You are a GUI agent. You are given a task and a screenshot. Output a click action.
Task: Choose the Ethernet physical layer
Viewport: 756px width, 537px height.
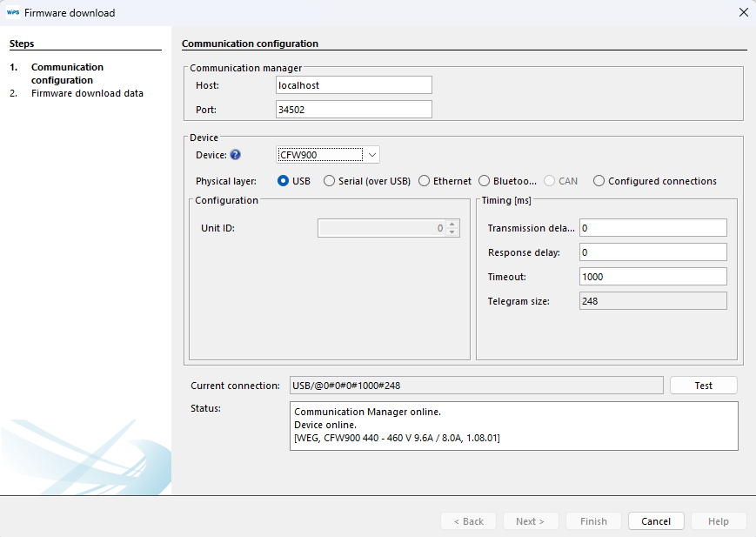click(425, 181)
